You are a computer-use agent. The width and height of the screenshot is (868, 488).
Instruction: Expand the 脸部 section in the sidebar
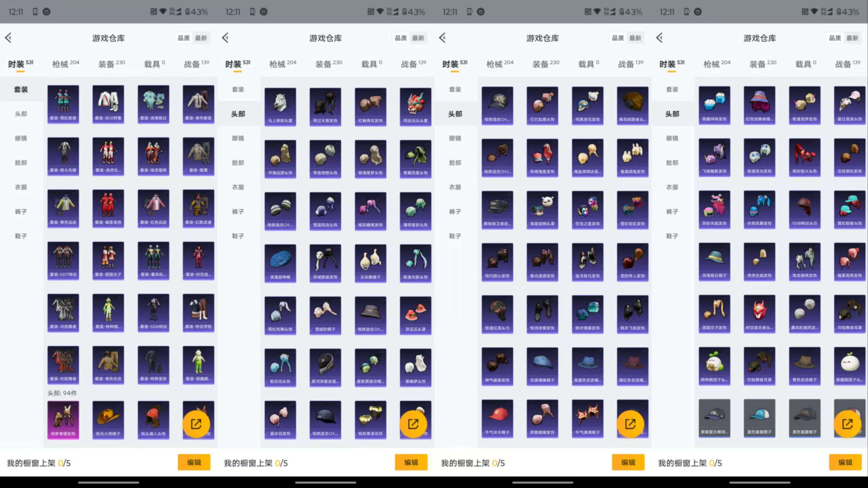click(21, 163)
